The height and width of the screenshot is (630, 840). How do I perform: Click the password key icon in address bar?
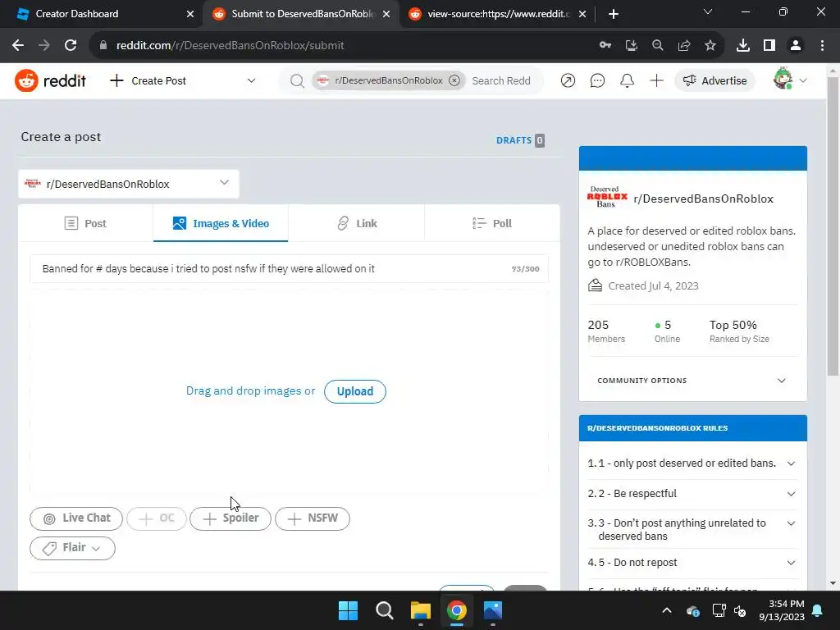tap(605, 46)
